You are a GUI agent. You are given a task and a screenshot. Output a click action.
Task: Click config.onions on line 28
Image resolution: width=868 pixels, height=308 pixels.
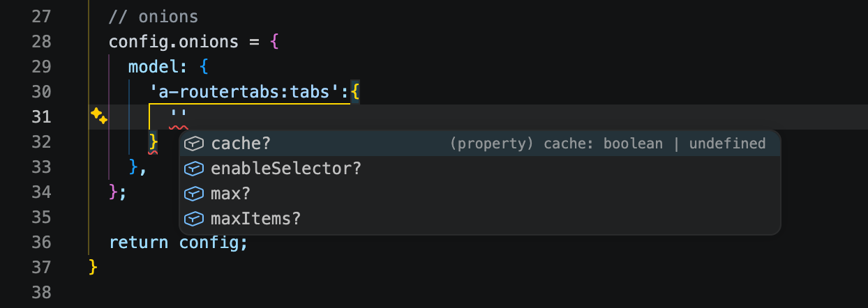[x=173, y=42]
